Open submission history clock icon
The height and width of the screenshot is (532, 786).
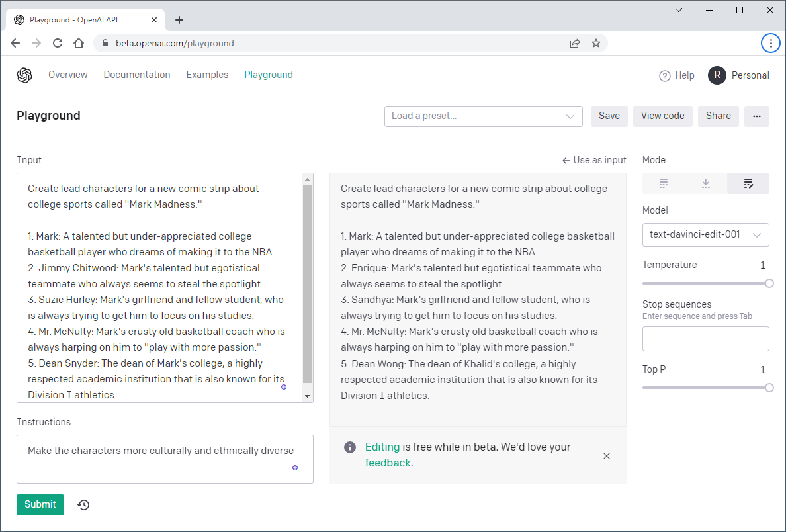tap(84, 504)
